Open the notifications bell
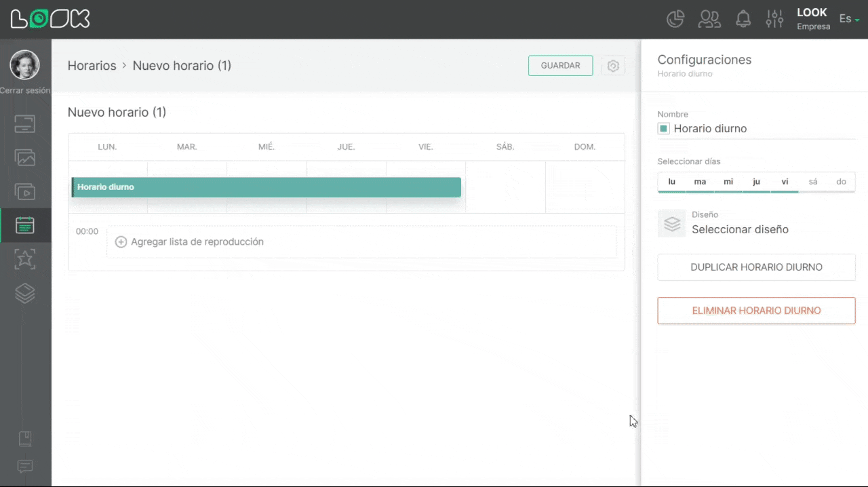Viewport: 868px width, 487px height. (x=743, y=19)
